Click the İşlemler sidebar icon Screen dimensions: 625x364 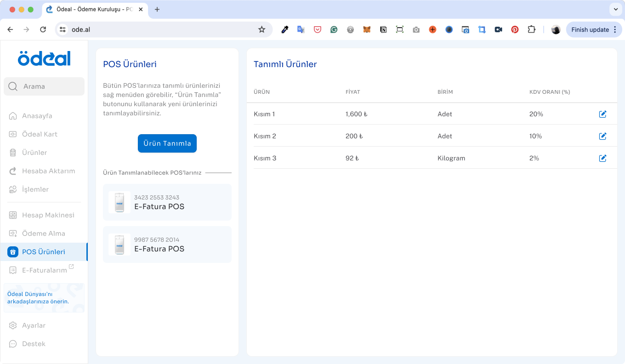click(x=13, y=189)
